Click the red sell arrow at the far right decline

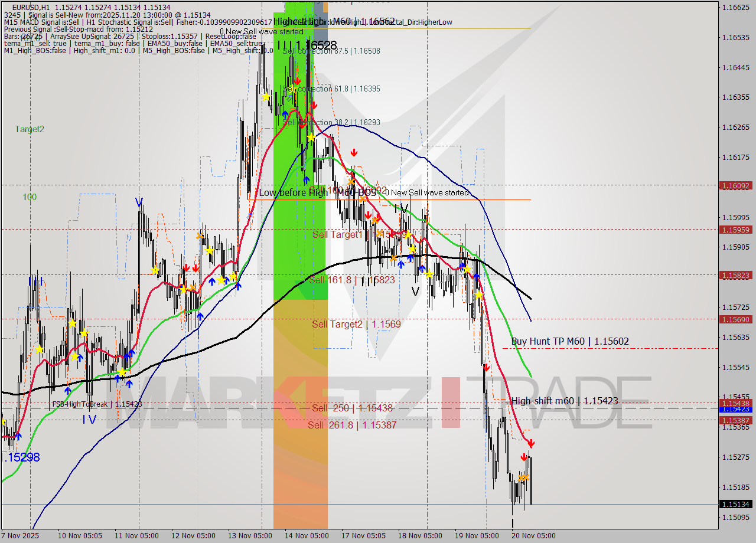coord(531,443)
